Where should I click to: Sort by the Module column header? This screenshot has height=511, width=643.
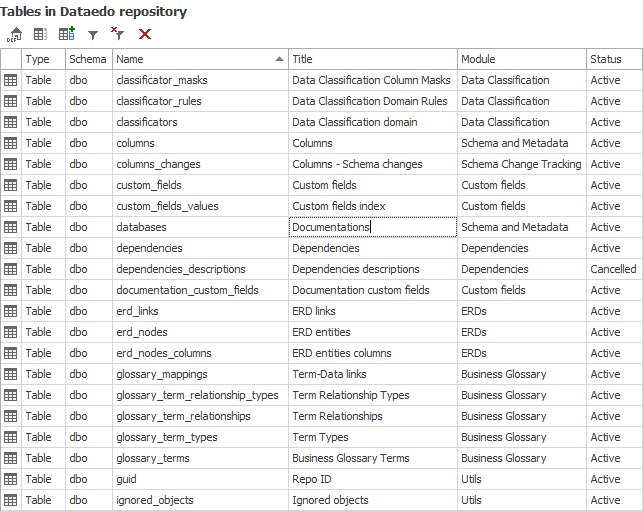[521, 59]
